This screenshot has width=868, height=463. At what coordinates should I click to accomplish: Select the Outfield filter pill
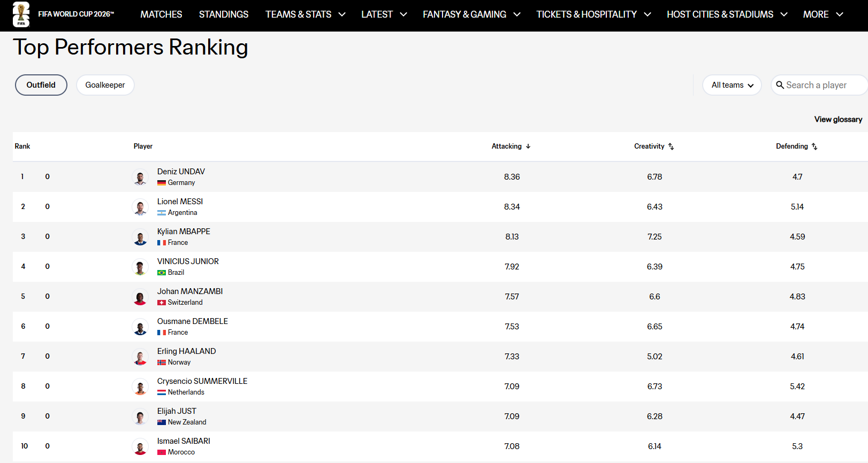41,85
